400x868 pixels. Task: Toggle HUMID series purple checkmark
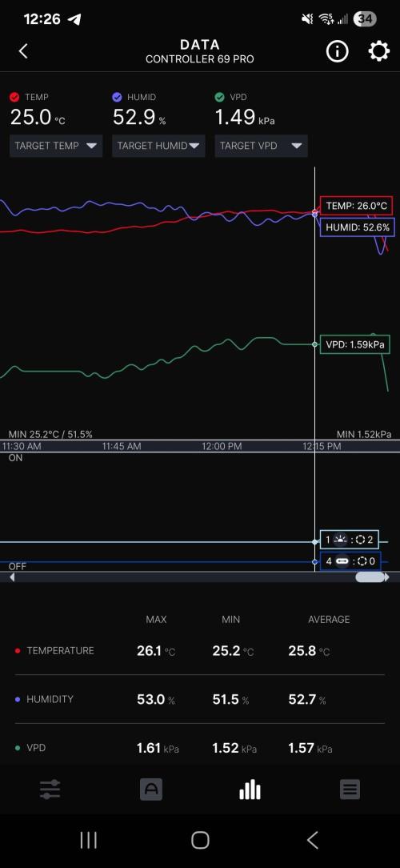tap(117, 97)
